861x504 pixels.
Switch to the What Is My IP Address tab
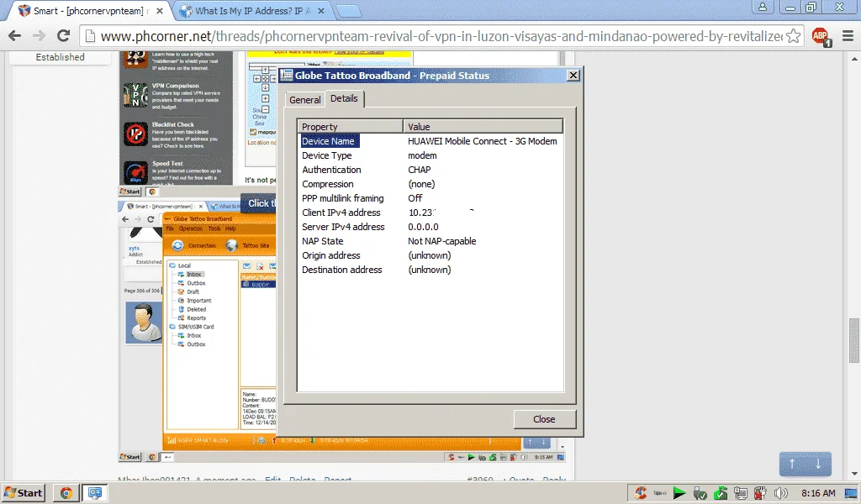click(x=251, y=10)
